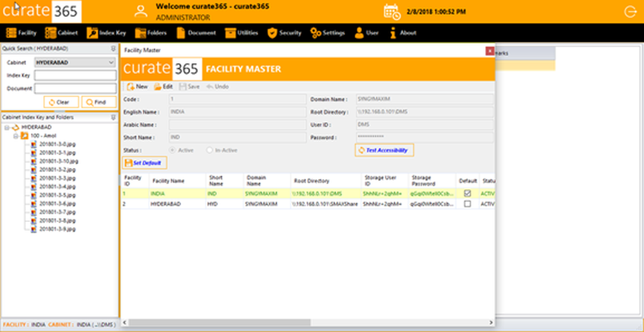
Task: Select file 201801-3-2.jpg in tree
Action: tap(57, 169)
